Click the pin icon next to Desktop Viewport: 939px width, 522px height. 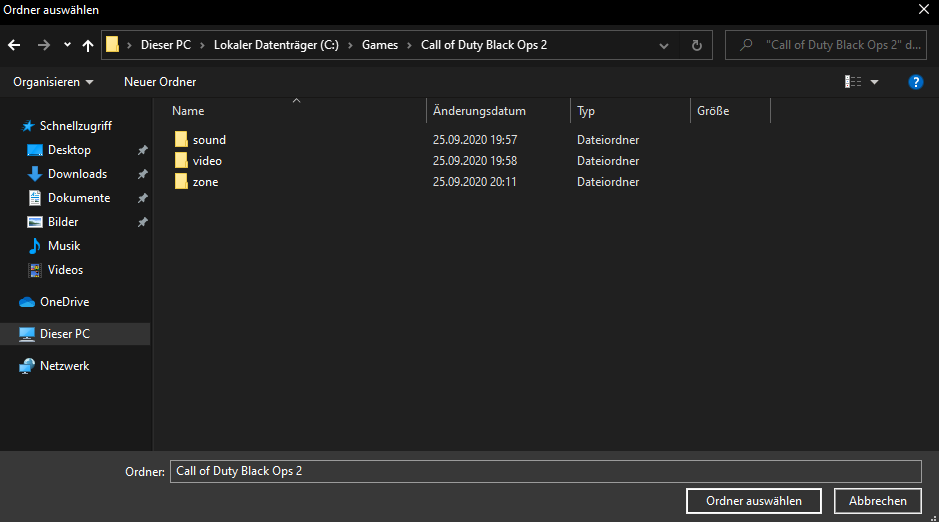point(143,150)
